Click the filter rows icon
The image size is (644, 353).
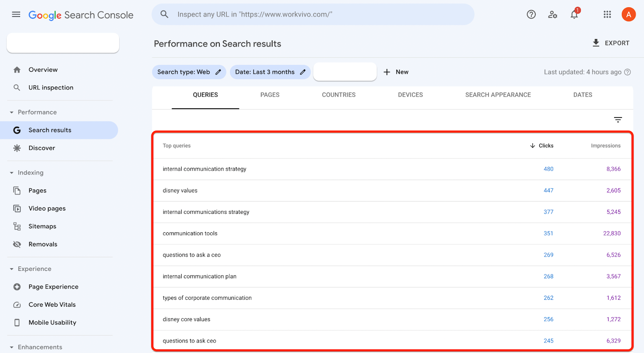(x=618, y=120)
